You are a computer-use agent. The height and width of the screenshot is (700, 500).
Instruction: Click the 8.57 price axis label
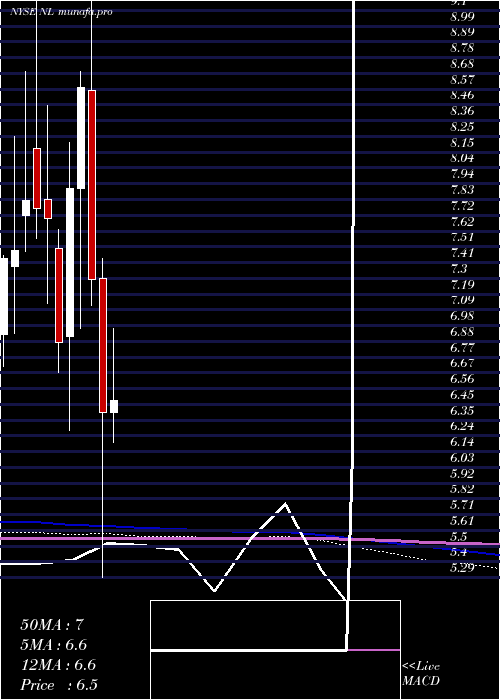(462, 79)
